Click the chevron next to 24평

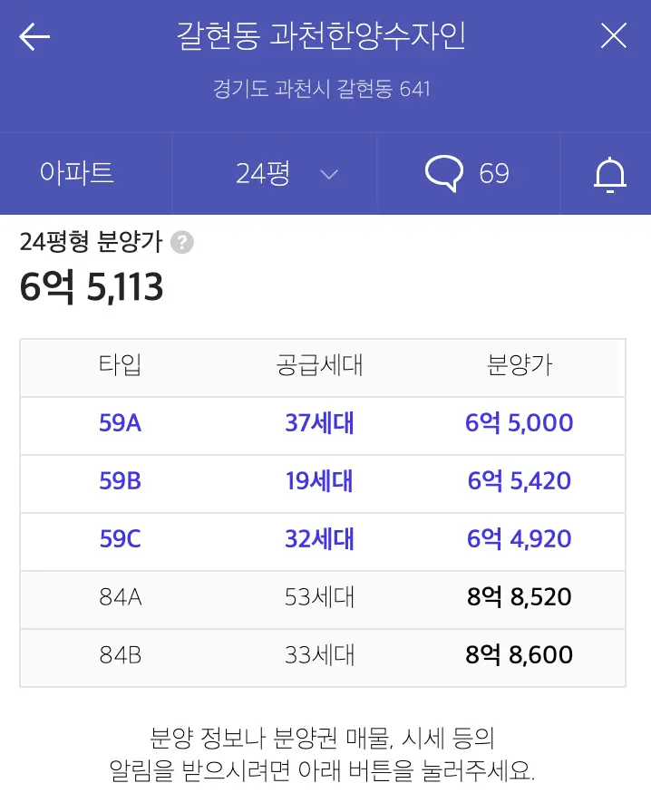point(330,174)
